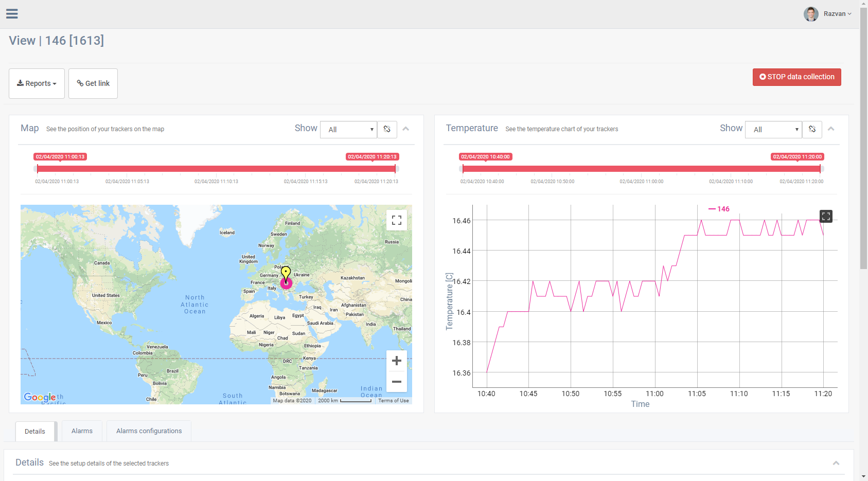Collapse the Details panel
The height and width of the screenshot is (481, 868).
pos(836,464)
